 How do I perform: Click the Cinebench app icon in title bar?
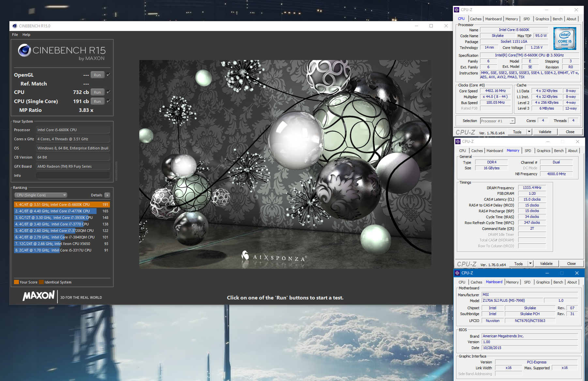click(15, 26)
